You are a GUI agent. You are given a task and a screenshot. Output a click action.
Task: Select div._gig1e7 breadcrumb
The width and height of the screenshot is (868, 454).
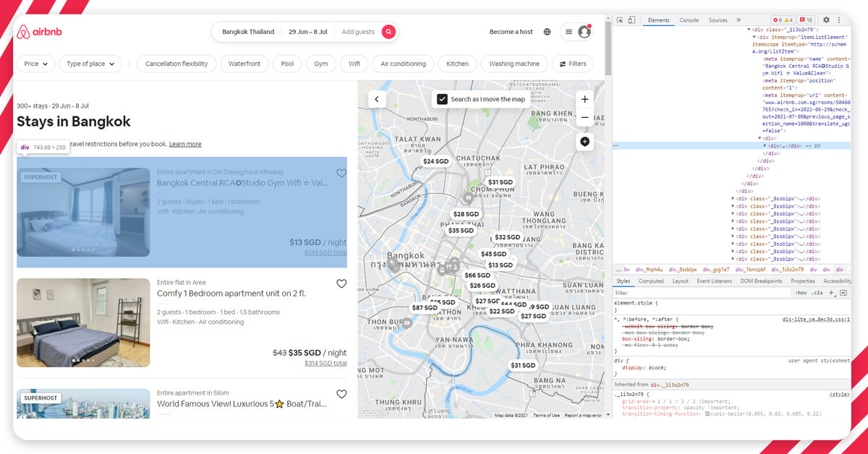(x=715, y=269)
